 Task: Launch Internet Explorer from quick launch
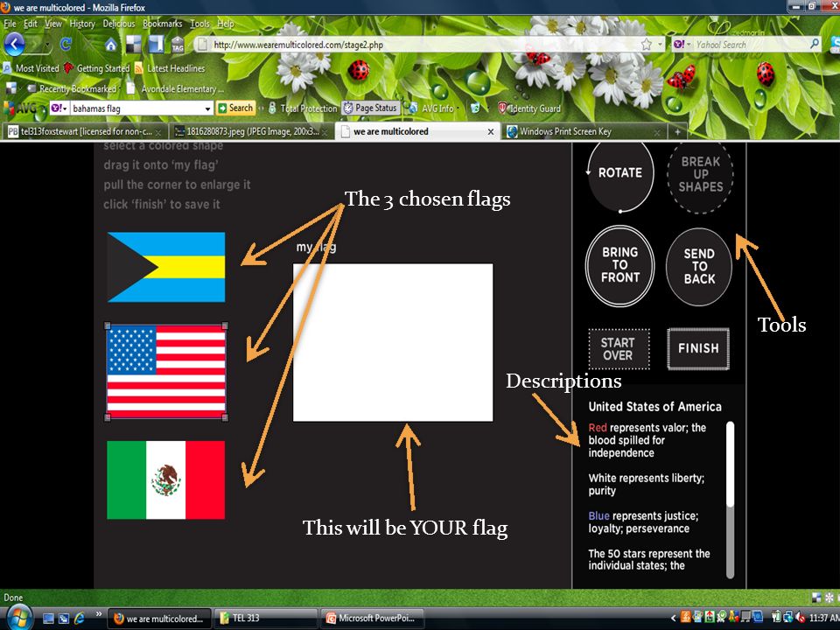pos(80,619)
